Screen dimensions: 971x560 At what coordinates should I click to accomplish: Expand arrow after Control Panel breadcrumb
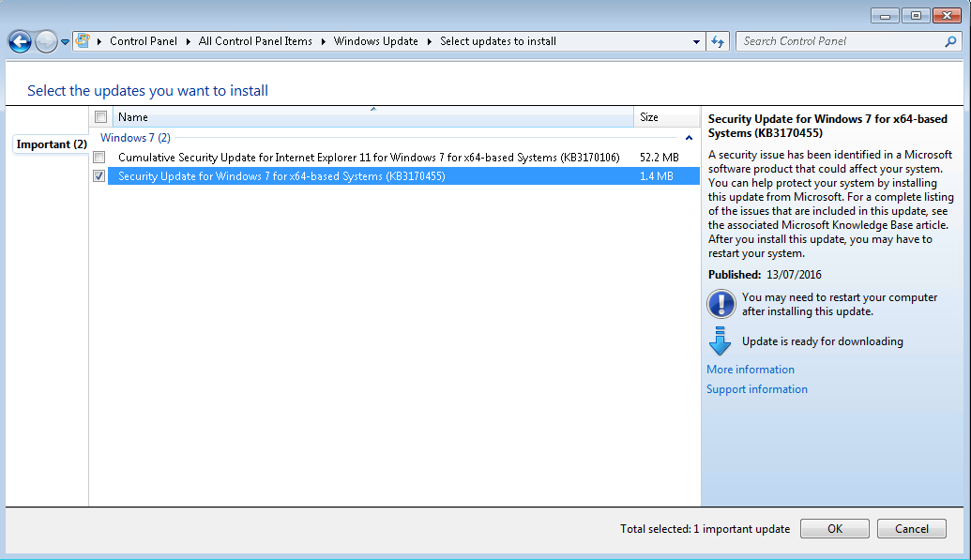tap(189, 41)
